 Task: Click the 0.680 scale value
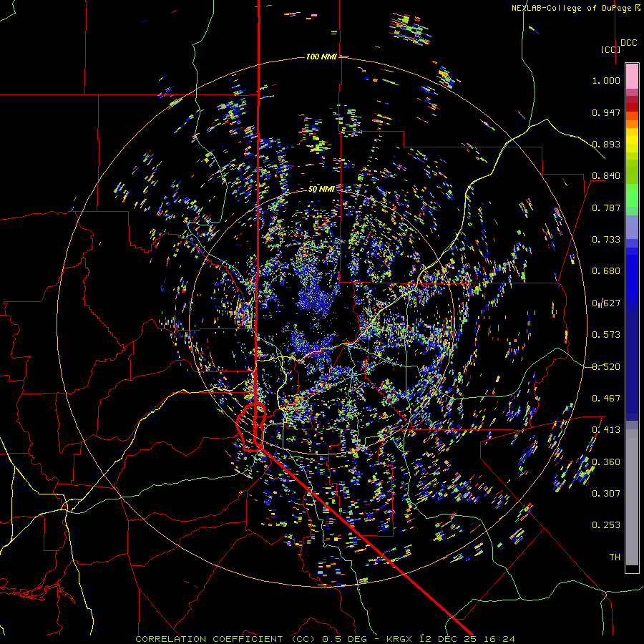coord(606,271)
